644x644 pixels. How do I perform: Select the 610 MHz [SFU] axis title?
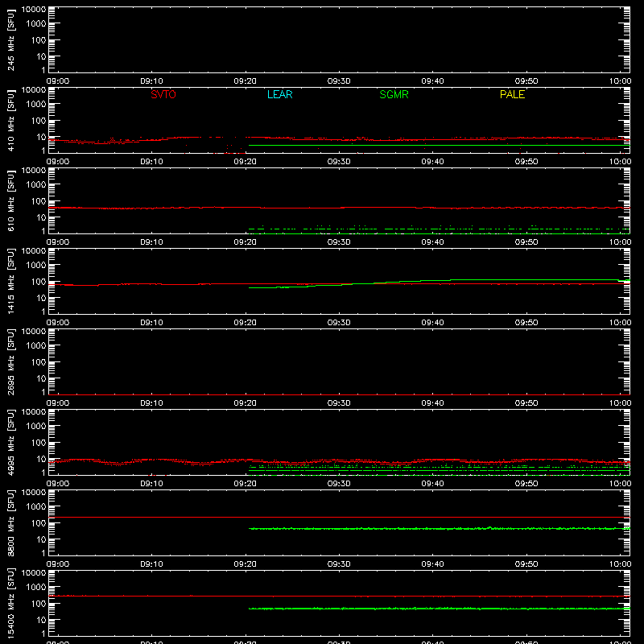[x=10, y=201]
